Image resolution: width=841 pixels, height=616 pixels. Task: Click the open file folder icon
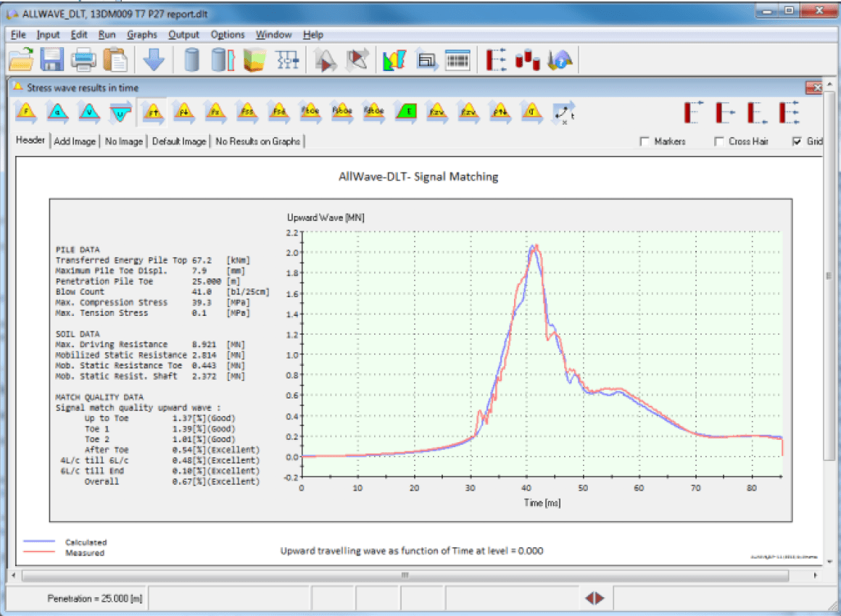(22, 59)
